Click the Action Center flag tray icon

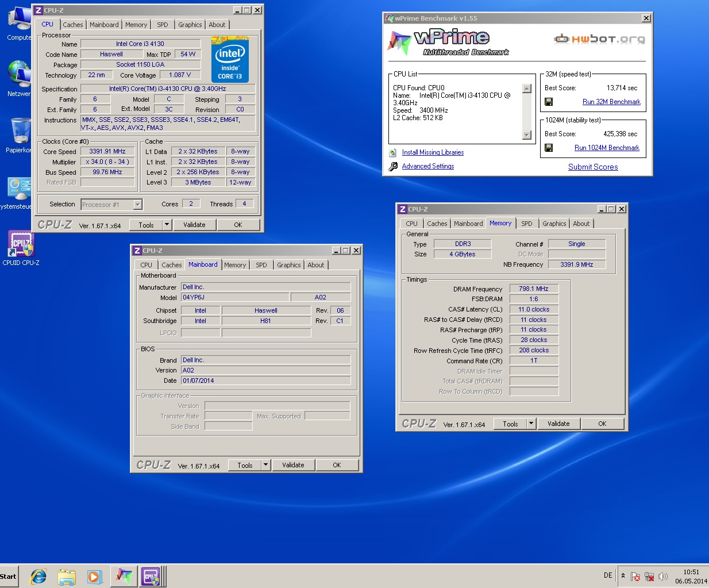[x=635, y=577]
